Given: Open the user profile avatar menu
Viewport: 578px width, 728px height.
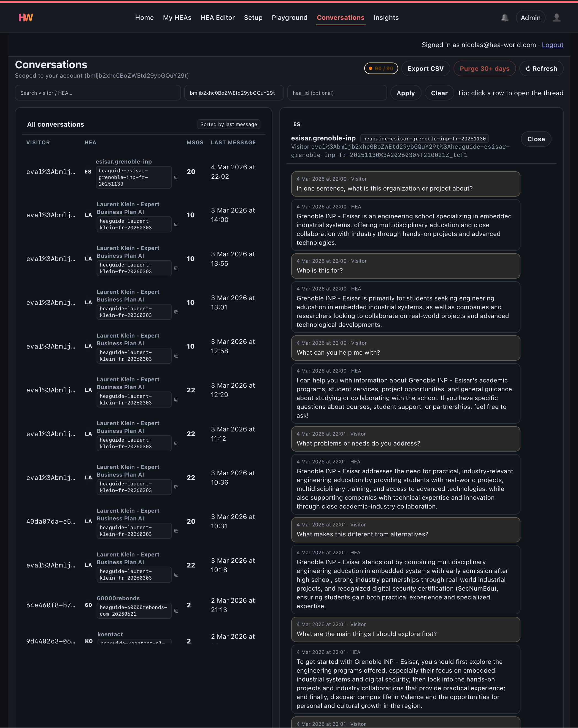Looking at the screenshot, I should (x=557, y=18).
